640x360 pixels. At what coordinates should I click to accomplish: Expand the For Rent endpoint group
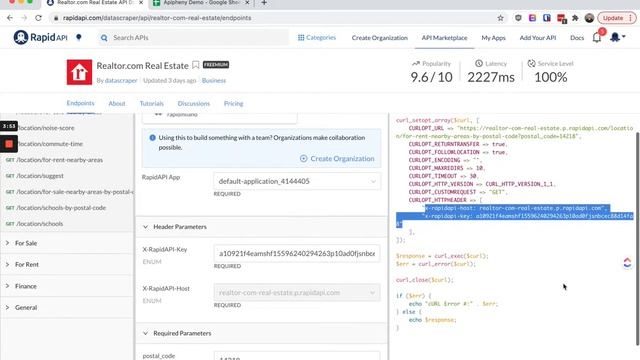(x=67, y=264)
